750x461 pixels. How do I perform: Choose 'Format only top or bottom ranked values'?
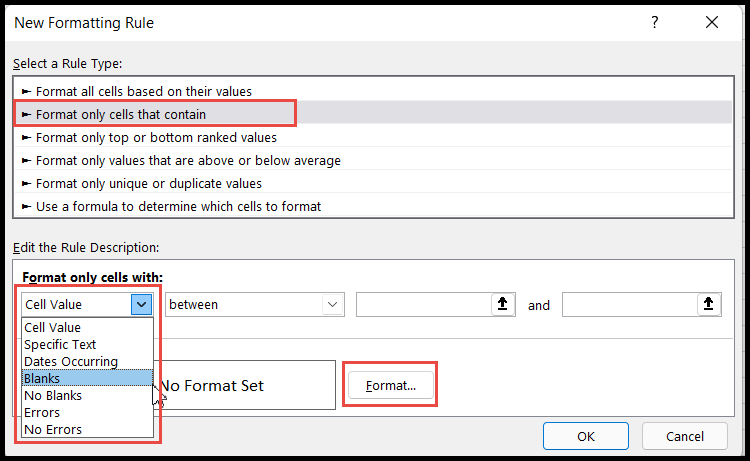click(156, 137)
